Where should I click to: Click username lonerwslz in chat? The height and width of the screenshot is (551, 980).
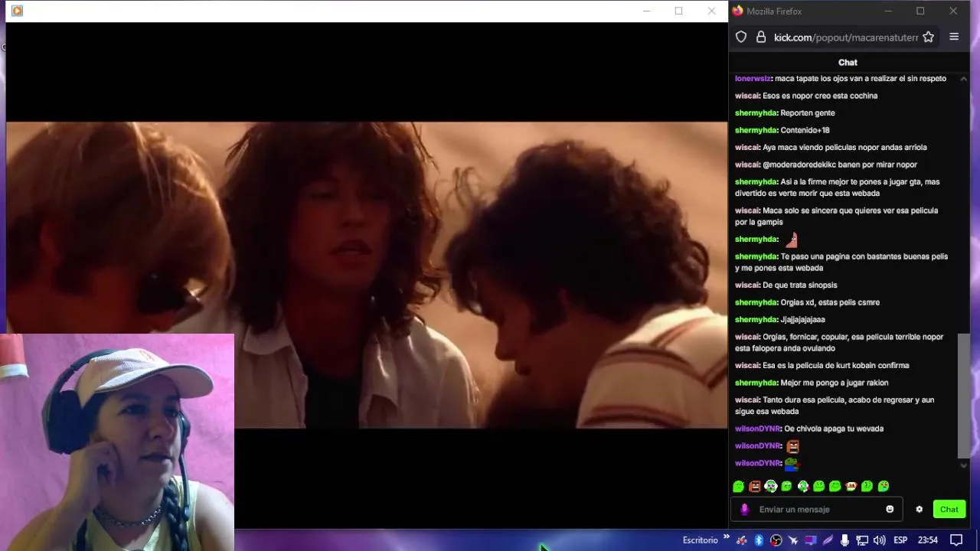[x=753, y=78]
